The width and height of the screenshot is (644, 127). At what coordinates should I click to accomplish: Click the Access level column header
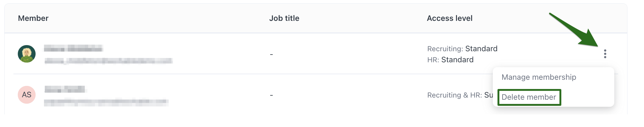point(449,18)
